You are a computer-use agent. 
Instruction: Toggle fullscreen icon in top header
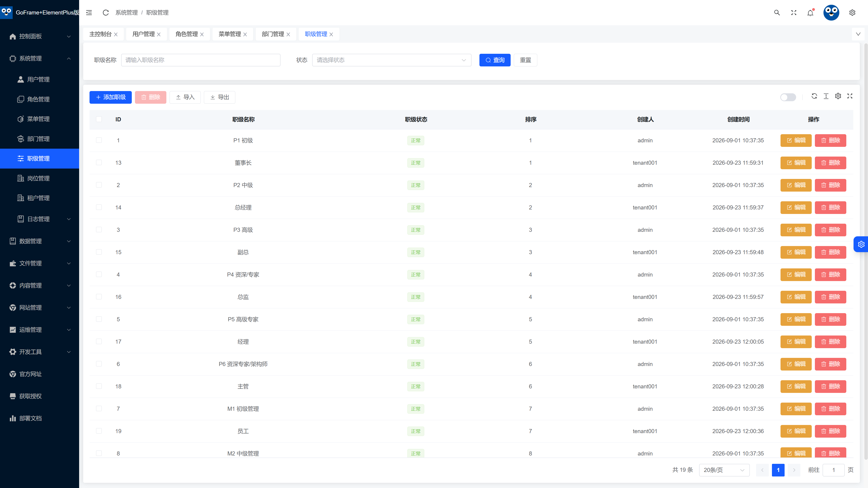pos(794,12)
